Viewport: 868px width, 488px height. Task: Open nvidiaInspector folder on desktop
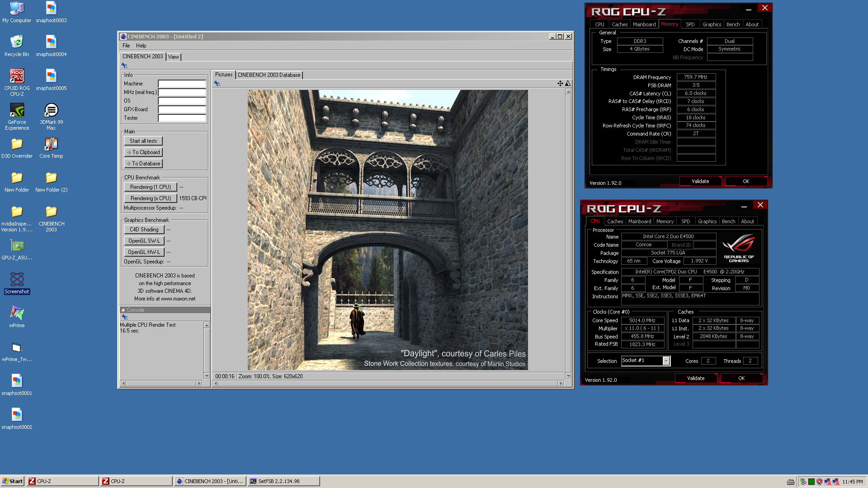point(17,219)
